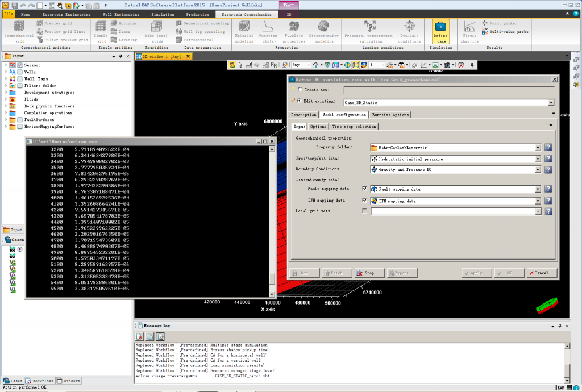Check the FaultSurfaces box in Input tree
This screenshot has width=582, height=392.
(x=20, y=120)
